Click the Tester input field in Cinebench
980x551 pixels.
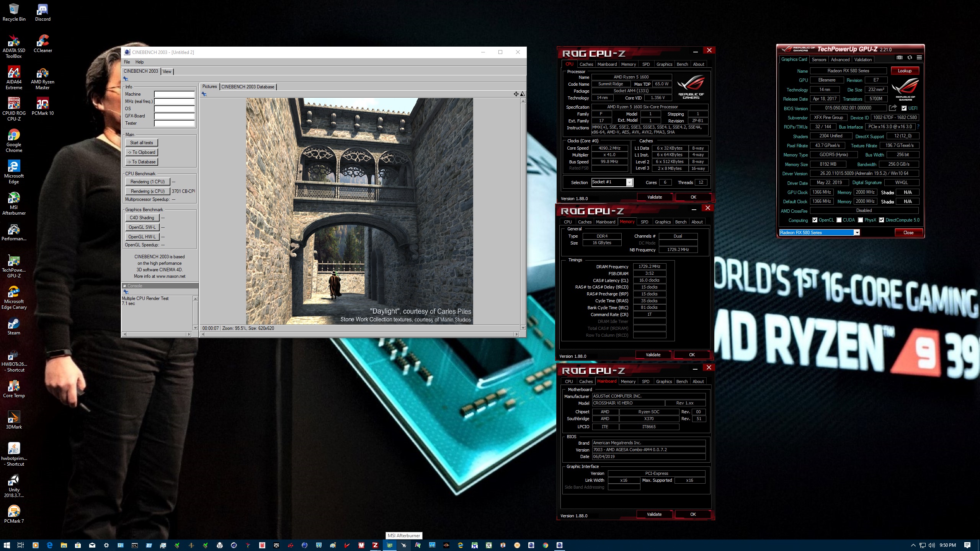coord(174,123)
